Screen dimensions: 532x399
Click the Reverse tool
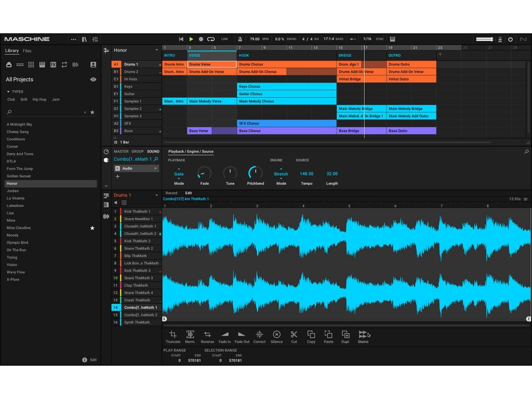(207, 337)
